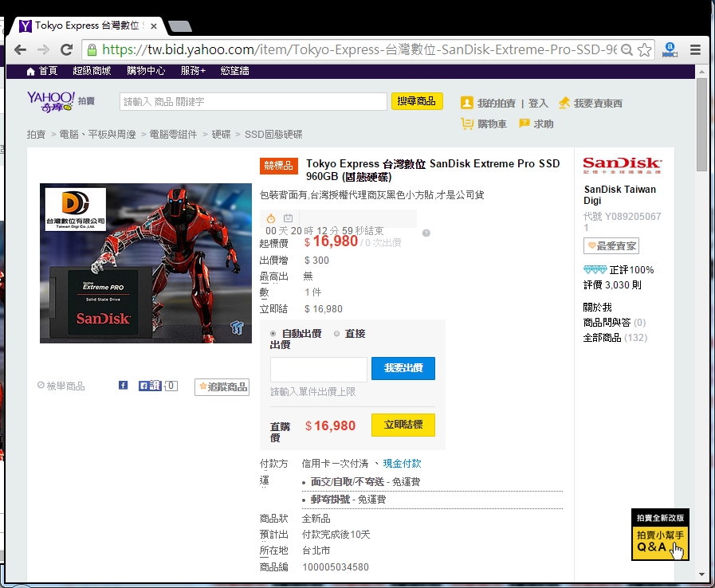Screen dimensions: 715x588
Task: Open the Chrome hamburger menu
Action: pos(695,49)
